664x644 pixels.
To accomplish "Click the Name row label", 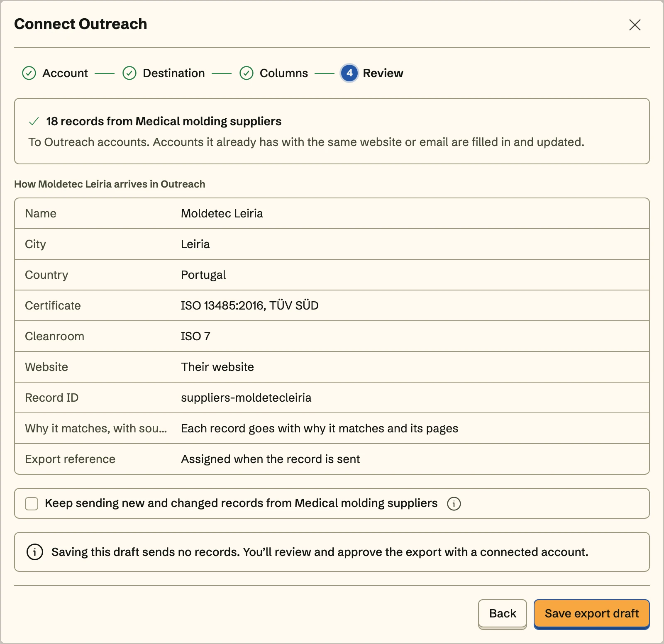I will coord(41,213).
